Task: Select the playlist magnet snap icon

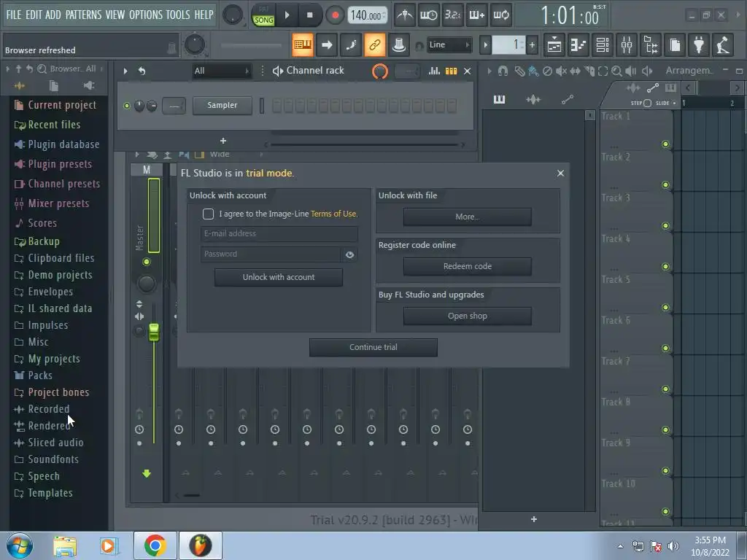Action: pyautogui.click(x=503, y=71)
